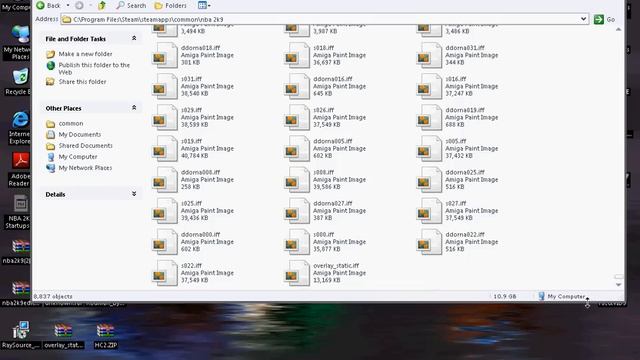Open Shared Documents in Other Places

[85, 145]
